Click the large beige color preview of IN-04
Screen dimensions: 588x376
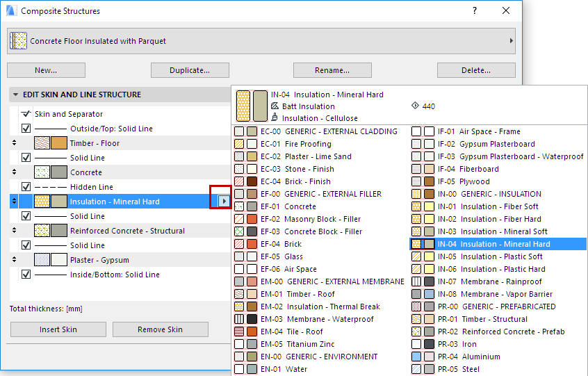(x=260, y=106)
